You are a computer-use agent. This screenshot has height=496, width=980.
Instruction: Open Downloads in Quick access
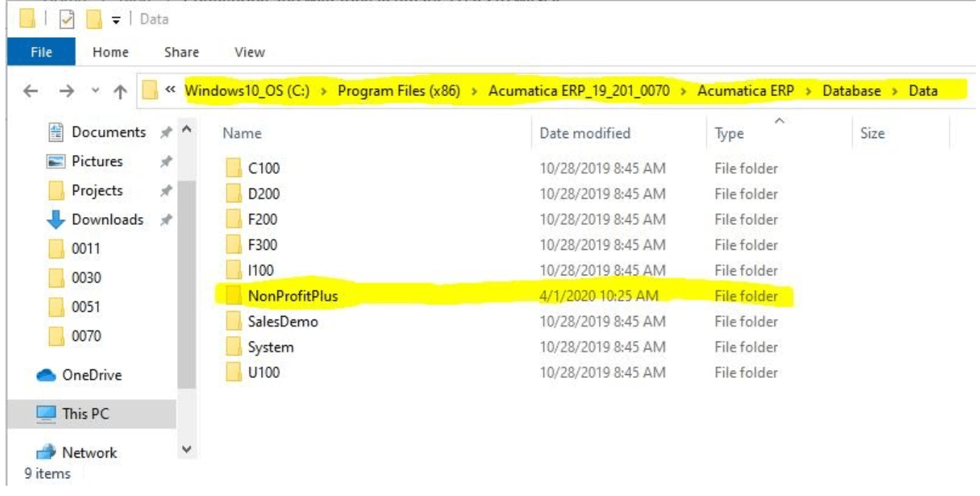point(107,220)
